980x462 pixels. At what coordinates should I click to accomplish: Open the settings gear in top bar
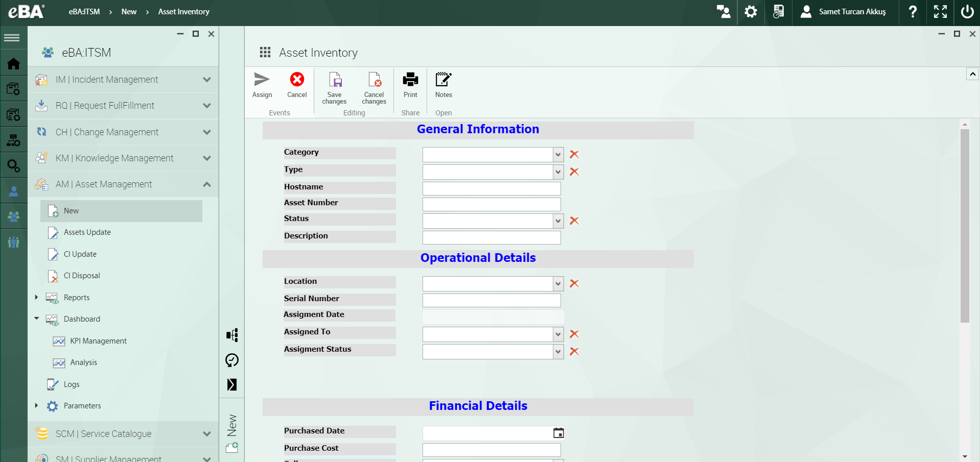pos(751,12)
